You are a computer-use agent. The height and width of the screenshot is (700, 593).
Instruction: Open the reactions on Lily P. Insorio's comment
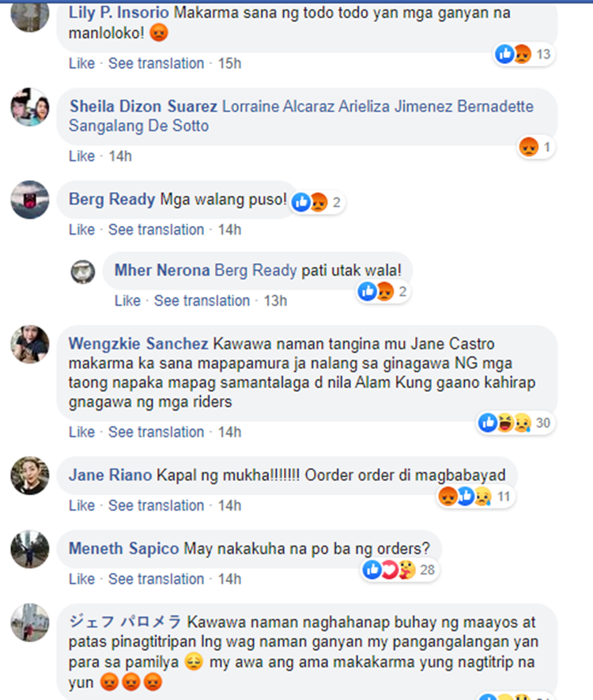[523, 55]
